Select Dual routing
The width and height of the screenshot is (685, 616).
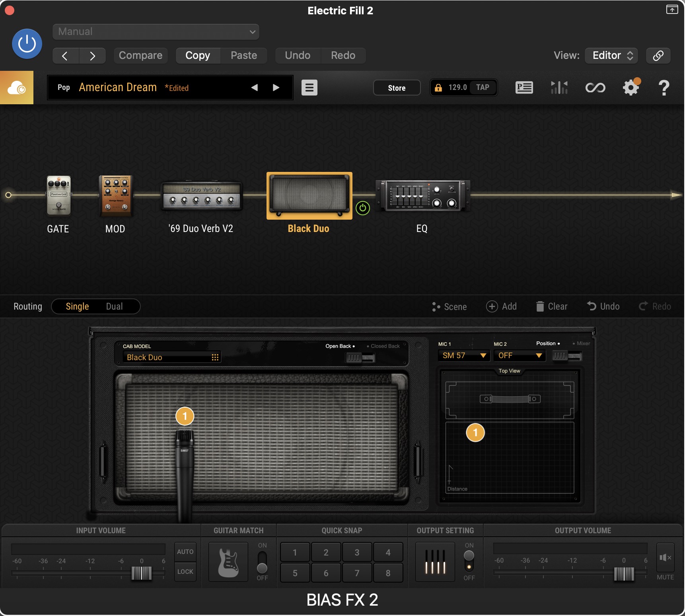coord(115,306)
